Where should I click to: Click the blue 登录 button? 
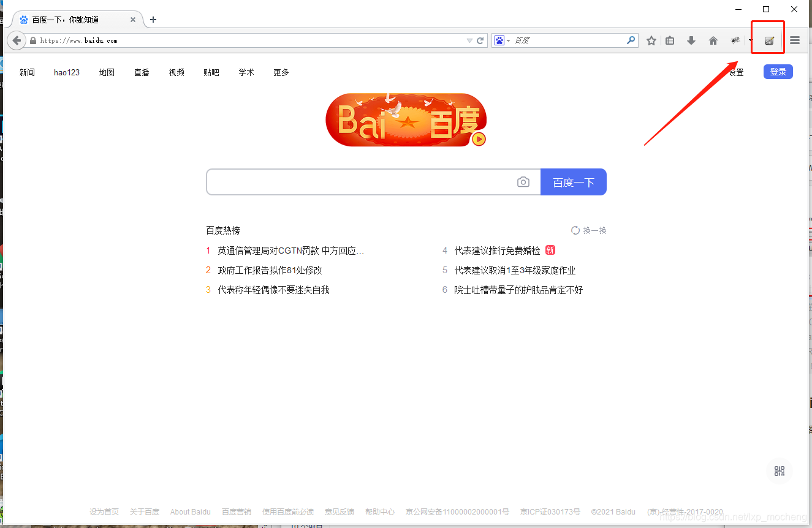(778, 71)
